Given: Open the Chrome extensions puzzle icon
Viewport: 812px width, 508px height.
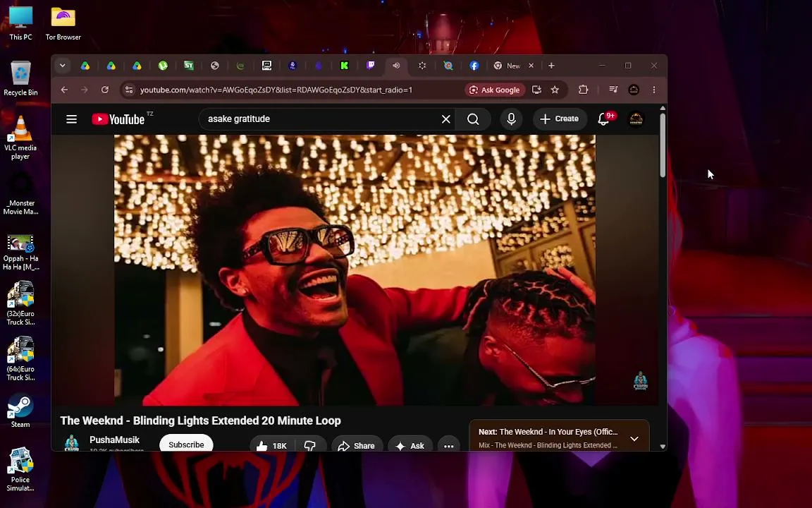Looking at the screenshot, I should pos(583,90).
